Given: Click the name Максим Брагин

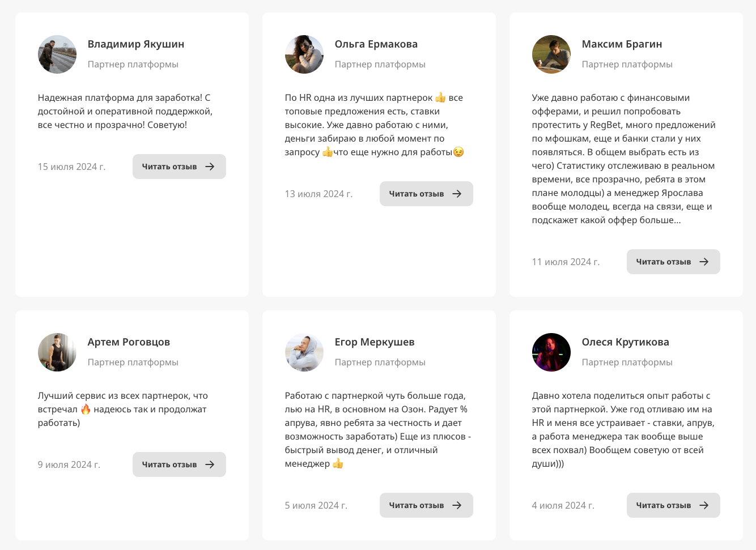Looking at the screenshot, I should click(x=622, y=44).
